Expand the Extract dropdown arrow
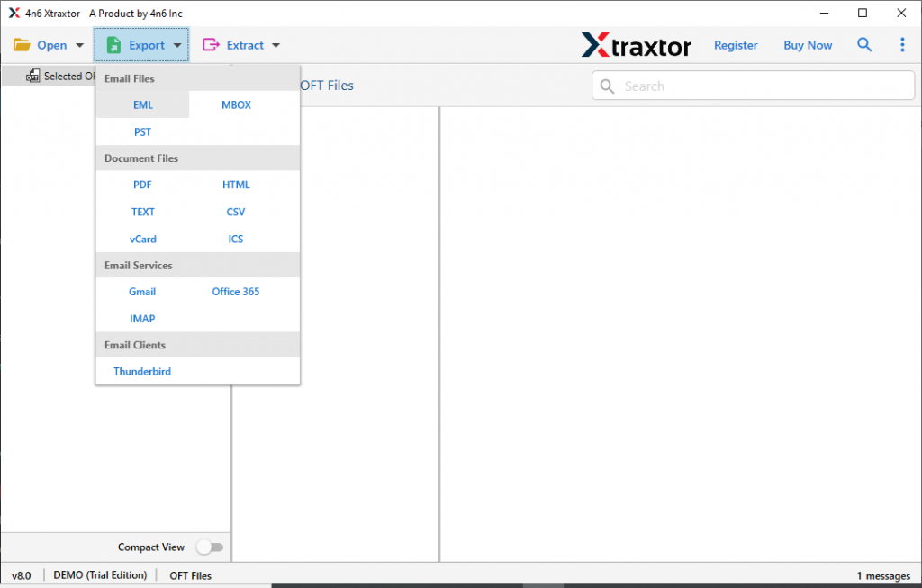This screenshot has width=922, height=588. (x=276, y=45)
